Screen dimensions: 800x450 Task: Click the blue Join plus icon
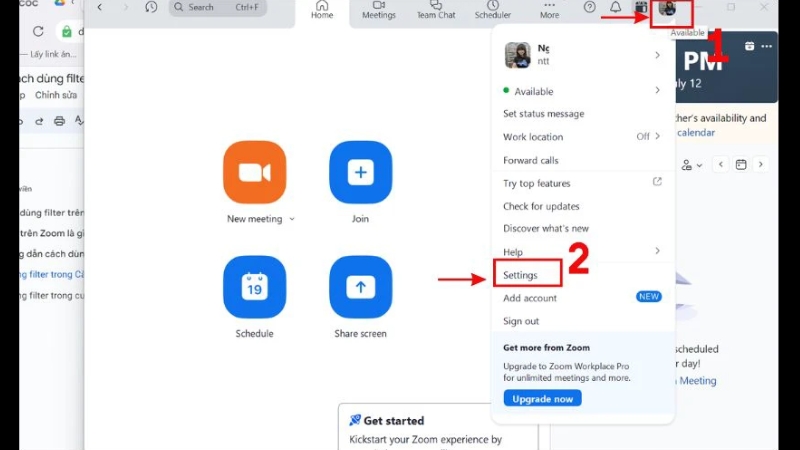(360, 172)
